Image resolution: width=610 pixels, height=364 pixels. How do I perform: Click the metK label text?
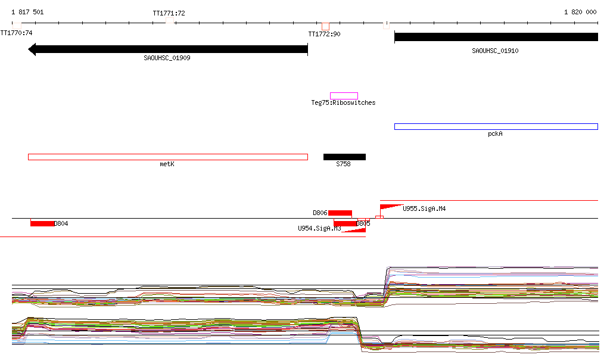(x=167, y=164)
